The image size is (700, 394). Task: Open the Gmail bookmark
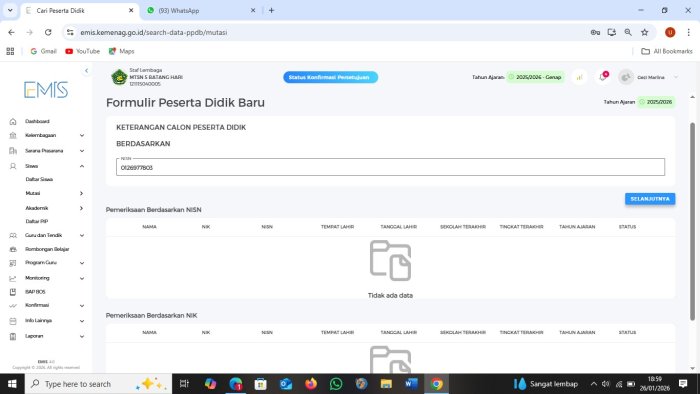click(x=43, y=51)
